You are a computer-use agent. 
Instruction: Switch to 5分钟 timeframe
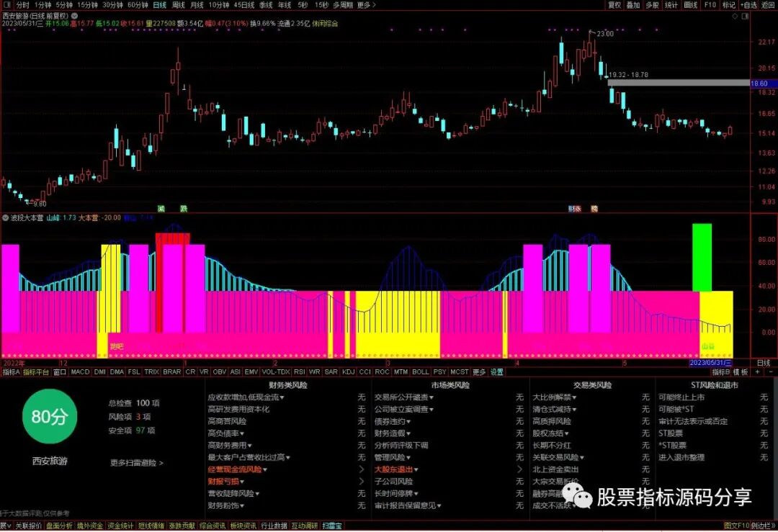[64, 5]
